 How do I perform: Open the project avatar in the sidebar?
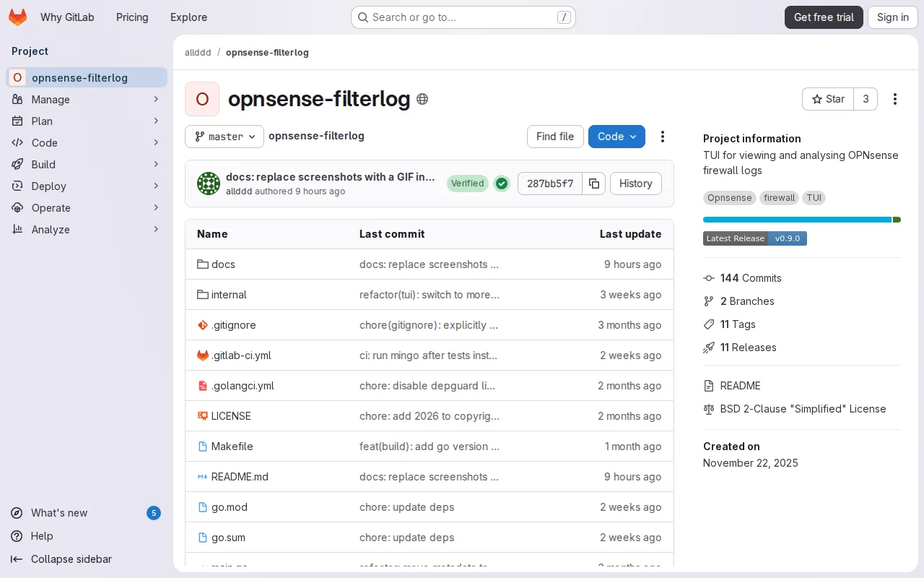(x=17, y=77)
